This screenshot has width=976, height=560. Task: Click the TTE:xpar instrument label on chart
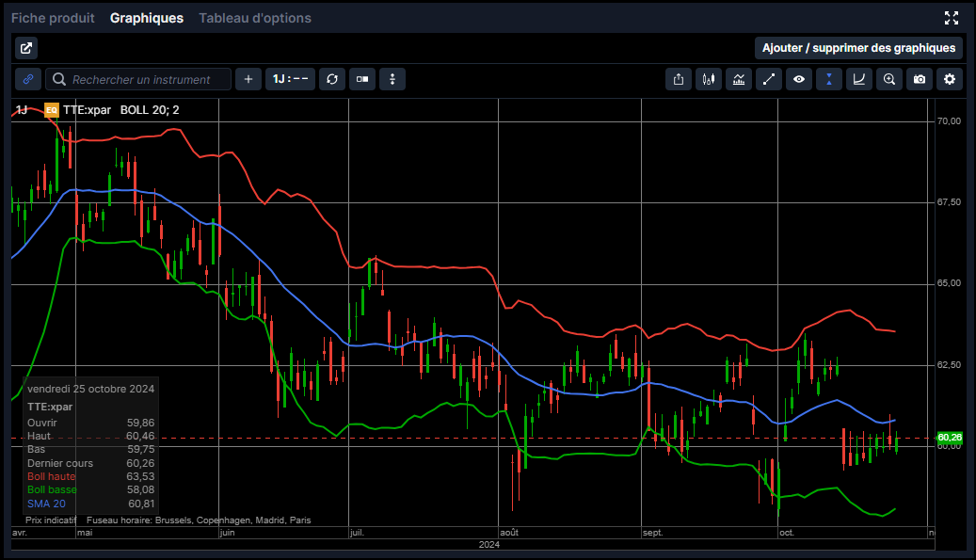click(x=88, y=110)
